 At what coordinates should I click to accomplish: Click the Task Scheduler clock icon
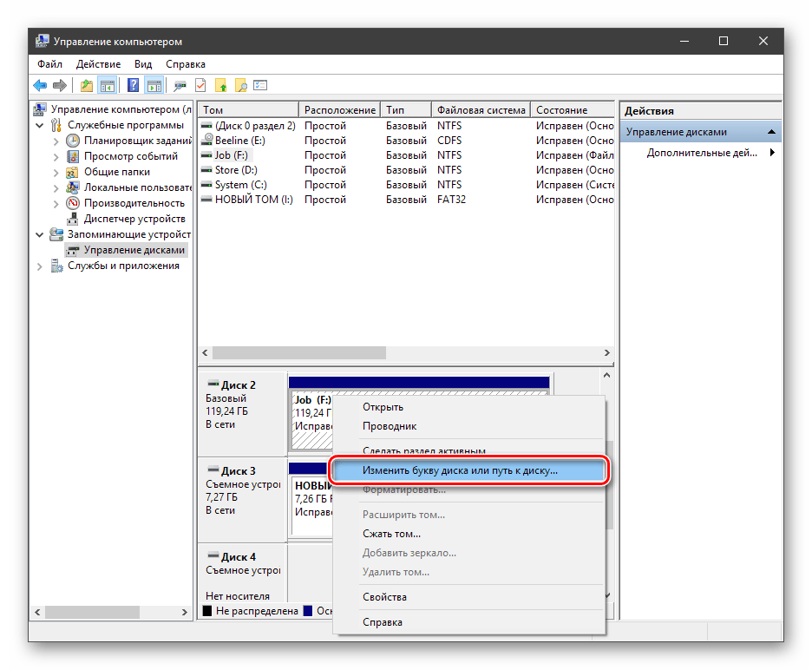pos(74,141)
